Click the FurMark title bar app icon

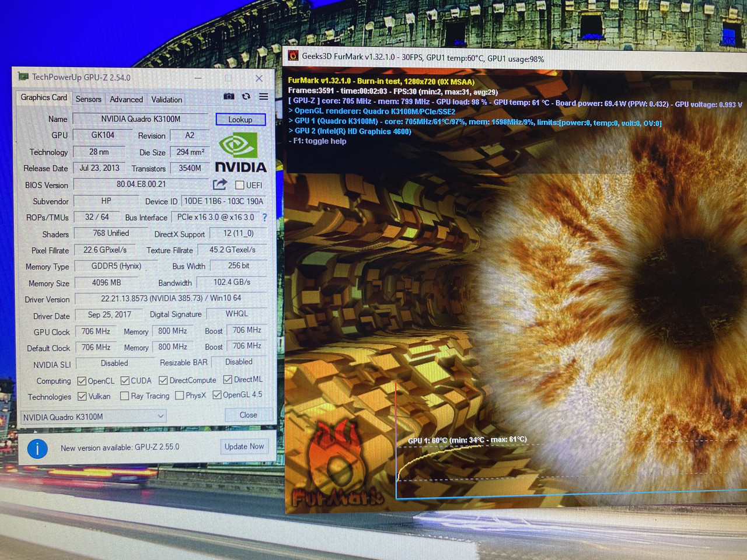click(293, 56)
